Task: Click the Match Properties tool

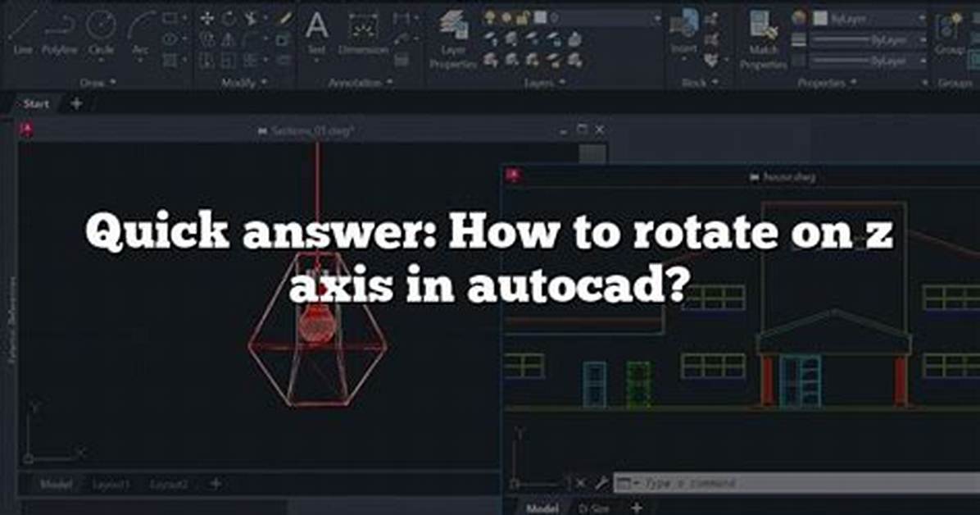Action: pyautogui.click(x=763, y=39)
